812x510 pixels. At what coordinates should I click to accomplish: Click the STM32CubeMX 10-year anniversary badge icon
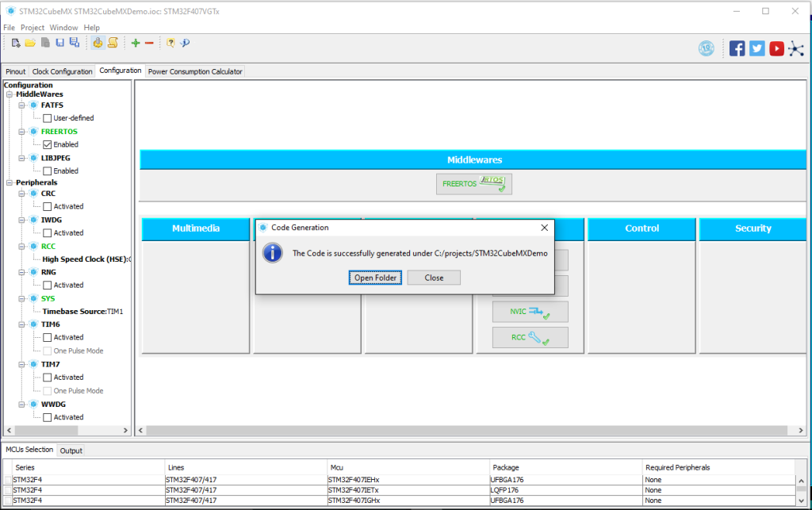pyautogui.click(x=707, y=48)
